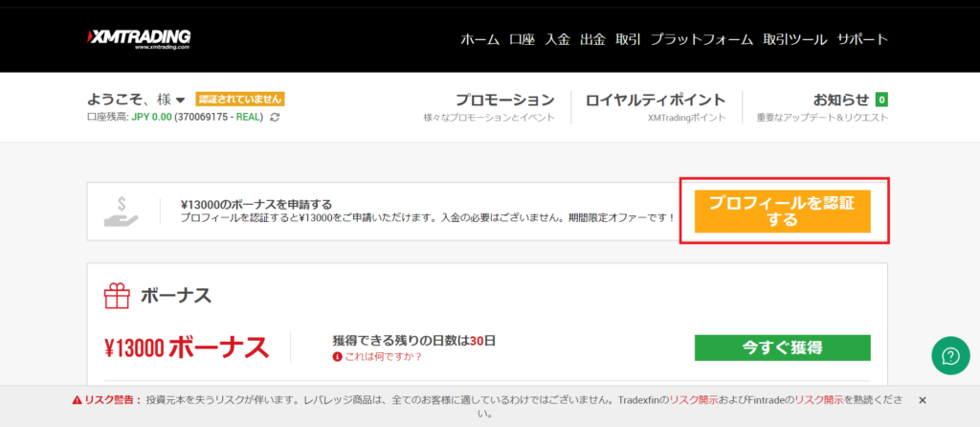Open the ホーム menu item
Screen dimensions: 980x427
coord(479,39)
